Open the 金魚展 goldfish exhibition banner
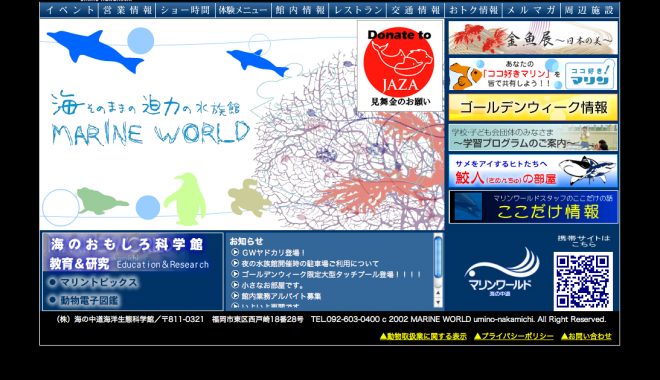This screenshot has height=380, width=660. (x=533, y=38)
